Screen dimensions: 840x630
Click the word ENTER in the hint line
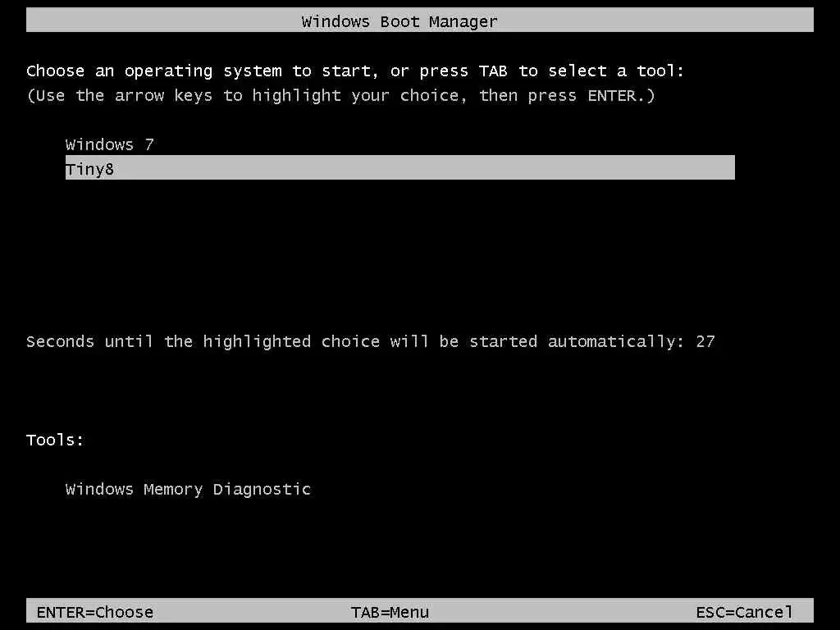(612, 95)
